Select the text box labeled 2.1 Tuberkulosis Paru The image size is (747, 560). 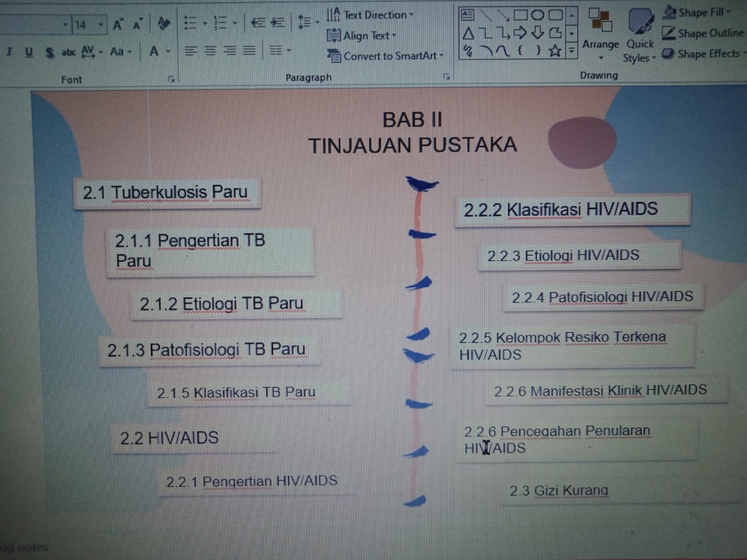tap(166, 192)
